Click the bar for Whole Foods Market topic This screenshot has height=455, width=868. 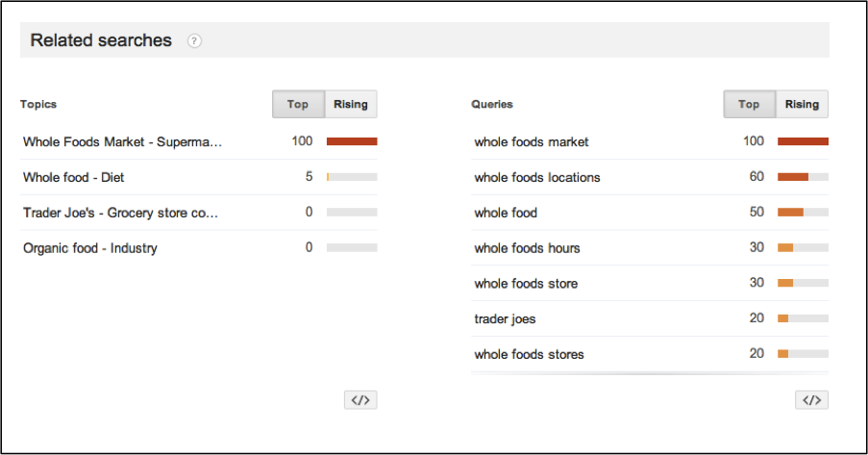pos(352,141)
